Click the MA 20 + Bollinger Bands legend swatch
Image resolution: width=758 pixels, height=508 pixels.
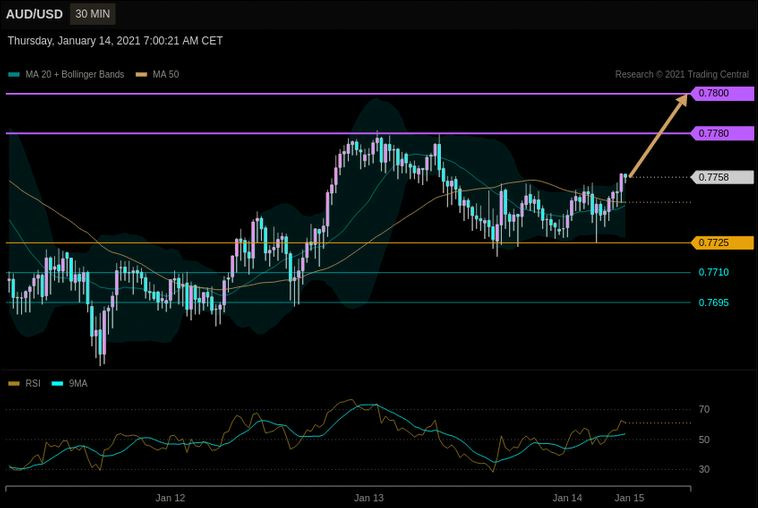[14, 74]
